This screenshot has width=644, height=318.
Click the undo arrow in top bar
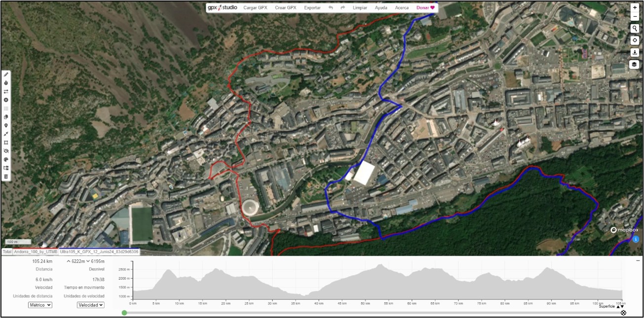click(331, 8)
